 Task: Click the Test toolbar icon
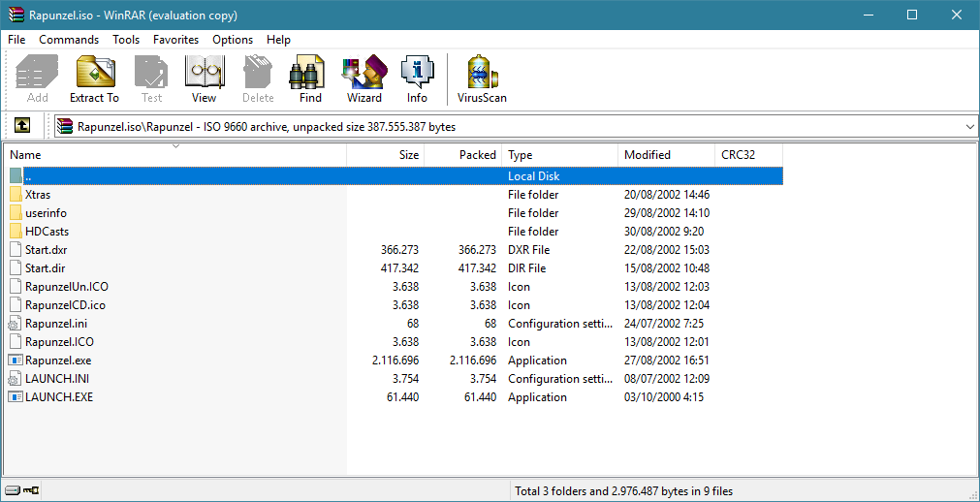pyautogui.click(x=151, y=71)
